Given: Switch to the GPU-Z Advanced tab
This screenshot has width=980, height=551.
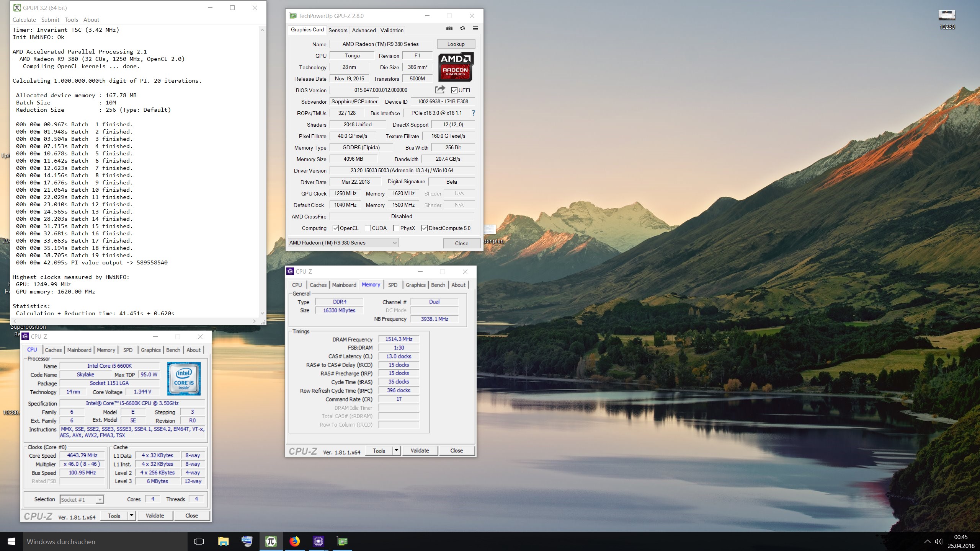Looking at the screenshot, I should pyautogui.click(x=364, y=30).
